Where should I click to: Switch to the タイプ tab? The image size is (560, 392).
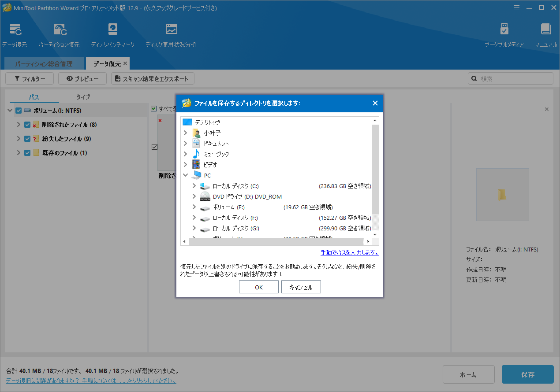pyautogui.click(x=83, y=97)
